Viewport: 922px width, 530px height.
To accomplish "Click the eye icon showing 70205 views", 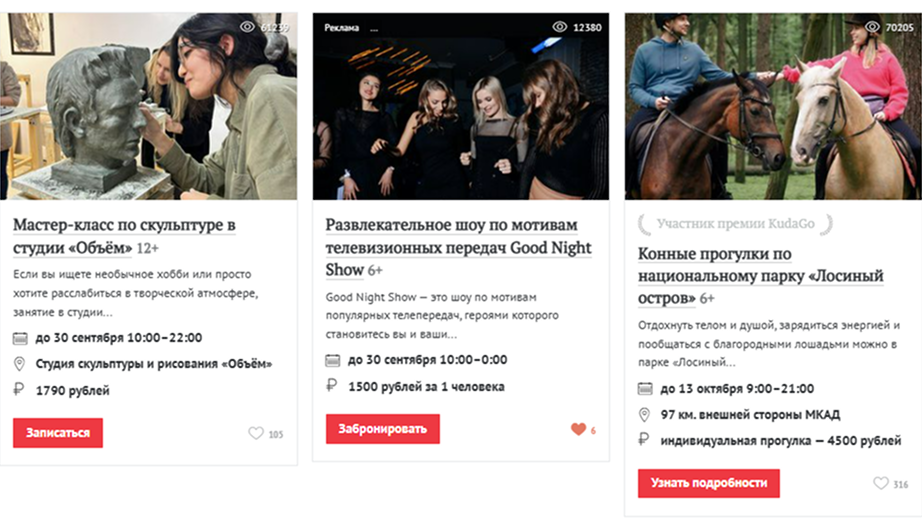I will [873, 27].
